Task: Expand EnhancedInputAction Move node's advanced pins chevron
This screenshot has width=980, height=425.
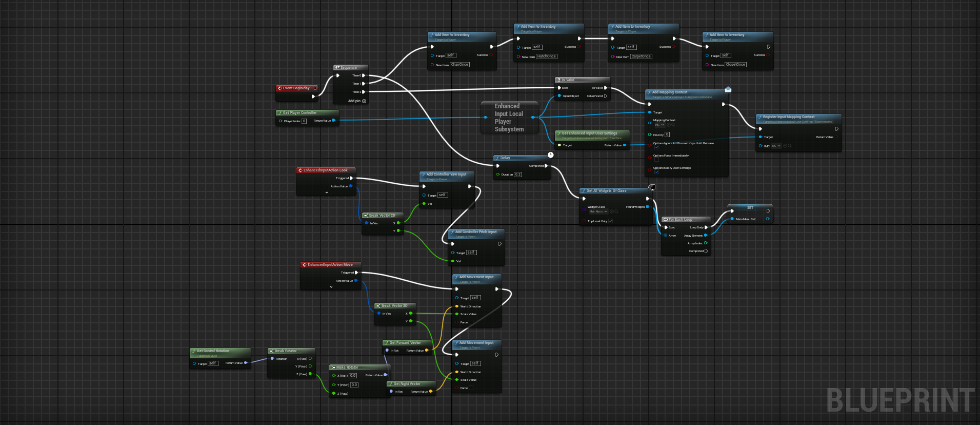Action: 331,287
